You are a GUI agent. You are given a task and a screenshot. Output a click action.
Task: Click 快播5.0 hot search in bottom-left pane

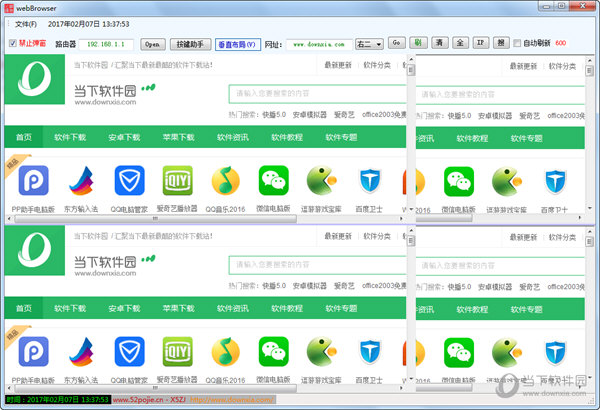pos(274,286)
